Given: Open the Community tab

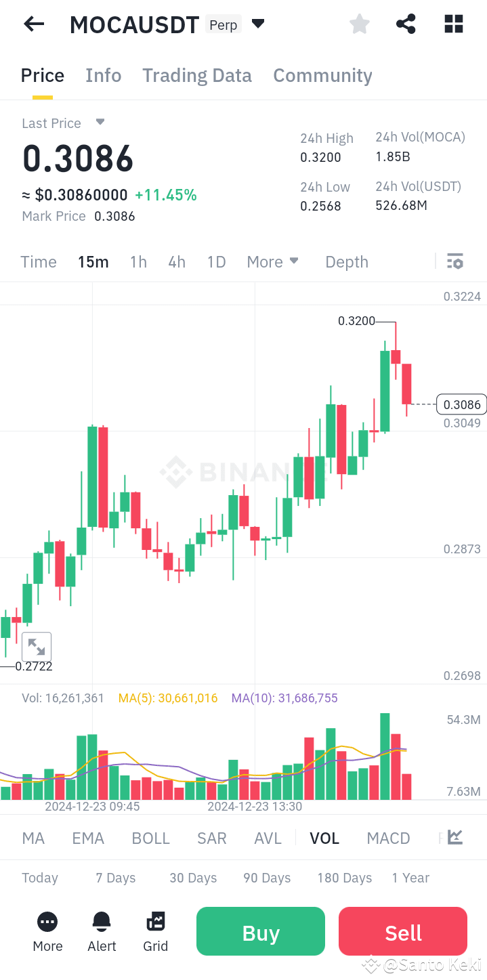Looking at the screenshot, I should pos(322,75).
